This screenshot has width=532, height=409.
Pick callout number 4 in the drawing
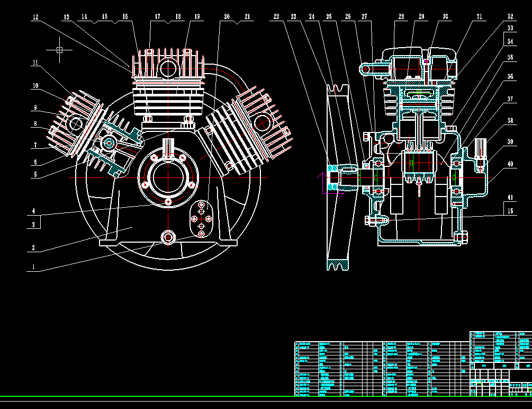[x=33, y=211]
